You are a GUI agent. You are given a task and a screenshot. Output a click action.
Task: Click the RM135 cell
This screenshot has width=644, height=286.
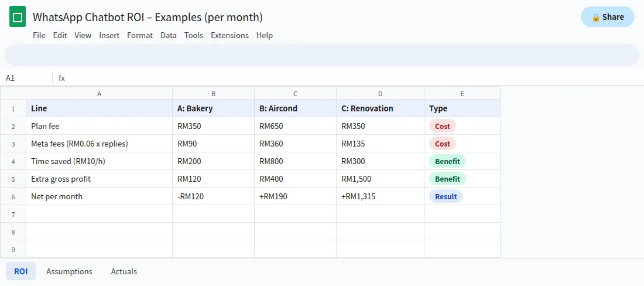(381, 144)
